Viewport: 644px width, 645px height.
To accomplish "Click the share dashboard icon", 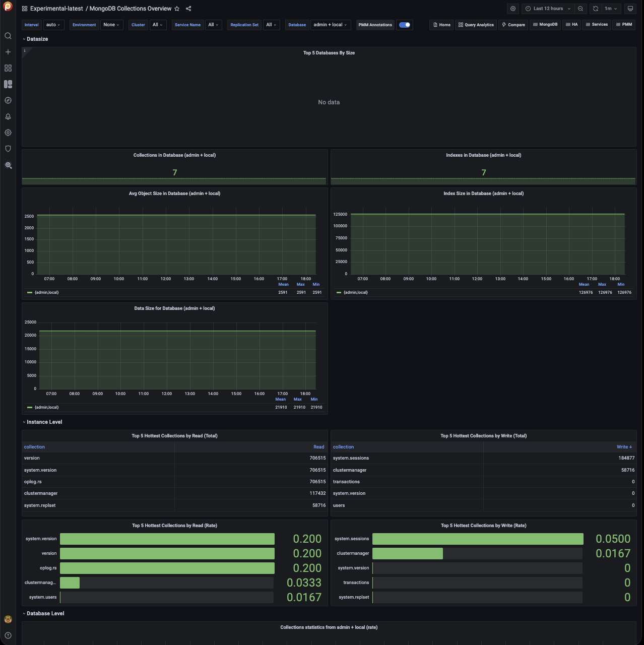I will (188, 9).
